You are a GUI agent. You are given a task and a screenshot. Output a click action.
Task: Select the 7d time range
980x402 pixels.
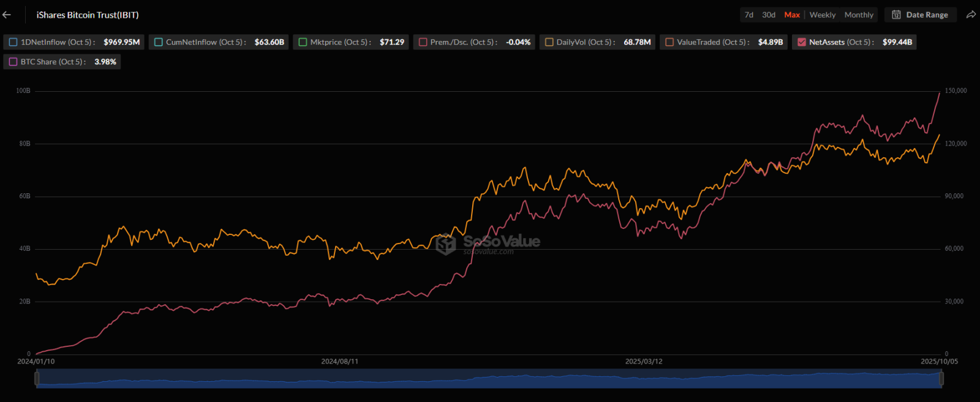coord(748,15)
